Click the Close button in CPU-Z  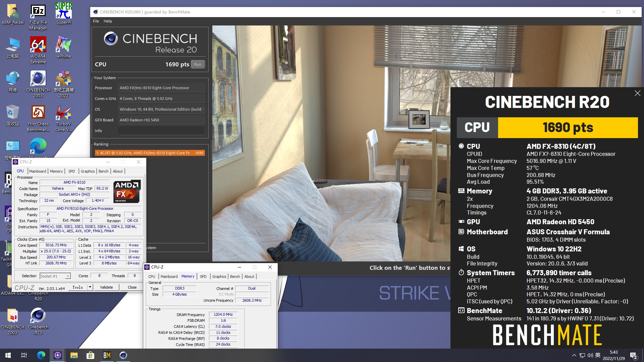coord(132,287)
